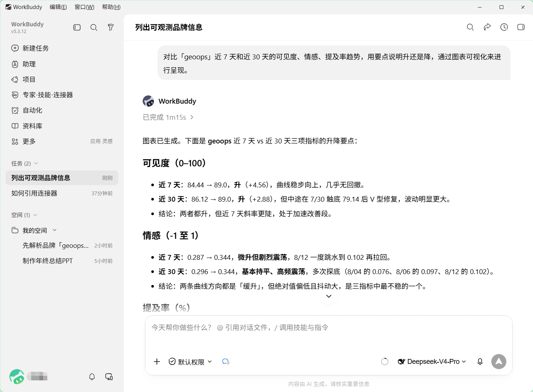Image resolution: width=533 pixels, height=392 pixels.
Task: Toggle the left sidebar panel icon
Action: pyautogui.click(x=77, y=27)
